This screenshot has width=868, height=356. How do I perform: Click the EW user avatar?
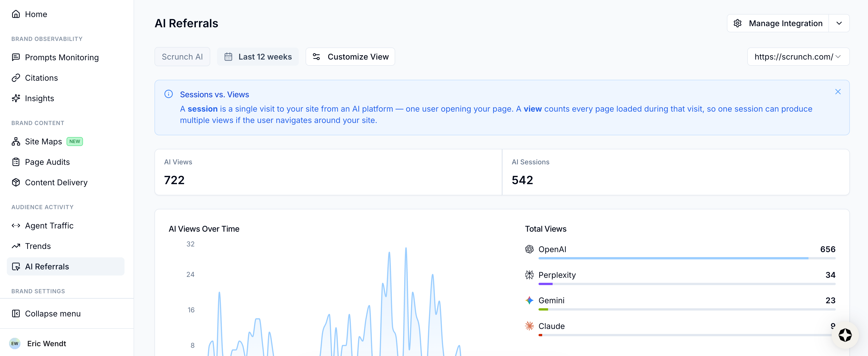click(15, 343)
